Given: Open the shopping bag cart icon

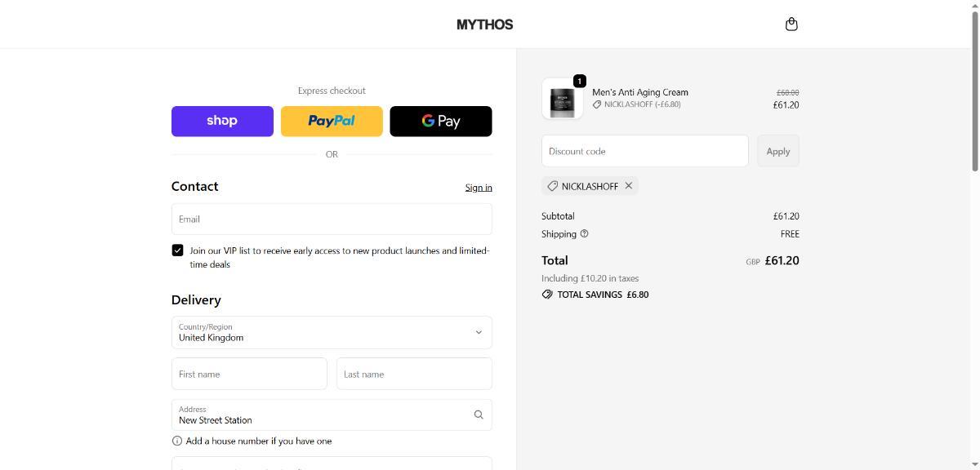Looking at the screenshot, I should click(791, 24).
